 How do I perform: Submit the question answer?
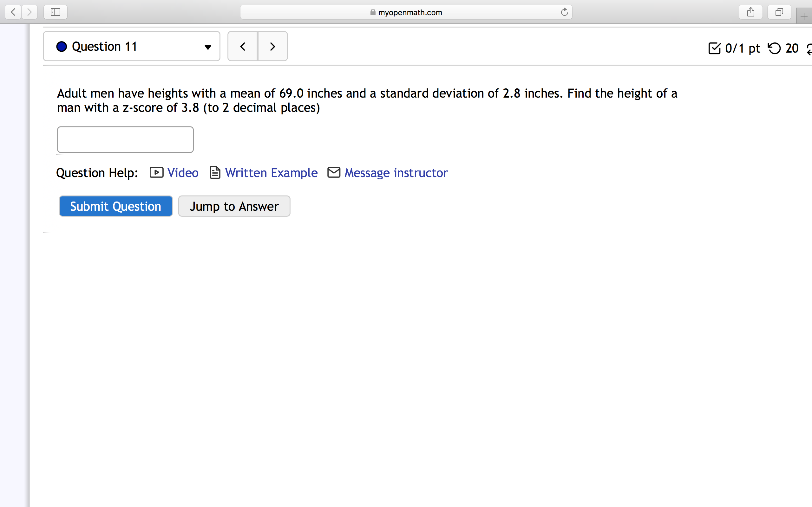115,206
